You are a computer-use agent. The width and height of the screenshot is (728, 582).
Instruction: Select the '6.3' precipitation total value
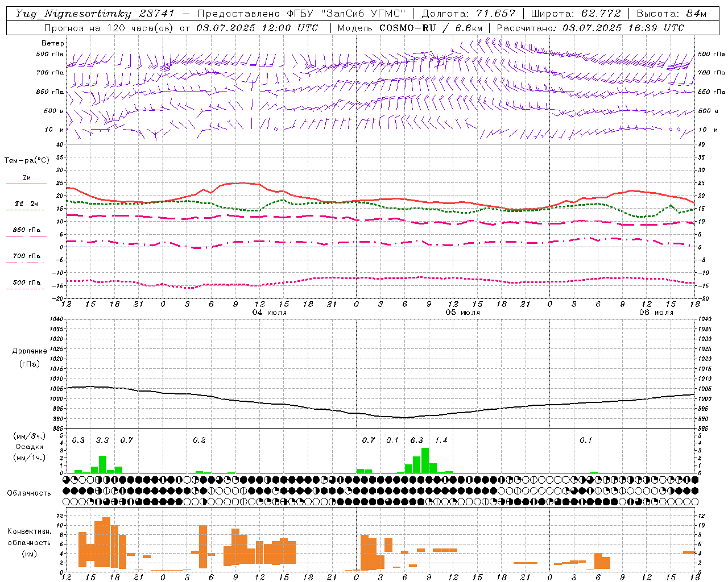click(417, 440)
